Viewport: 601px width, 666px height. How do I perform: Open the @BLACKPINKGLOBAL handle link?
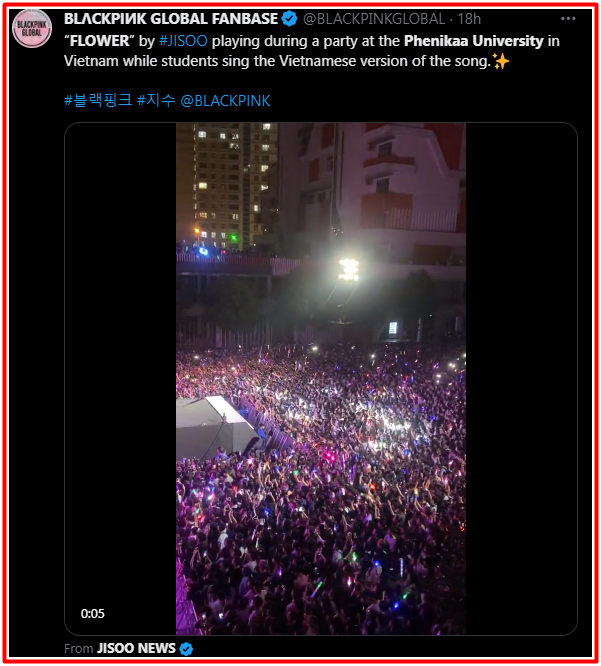pyautogui.click(x=374, y=19)
